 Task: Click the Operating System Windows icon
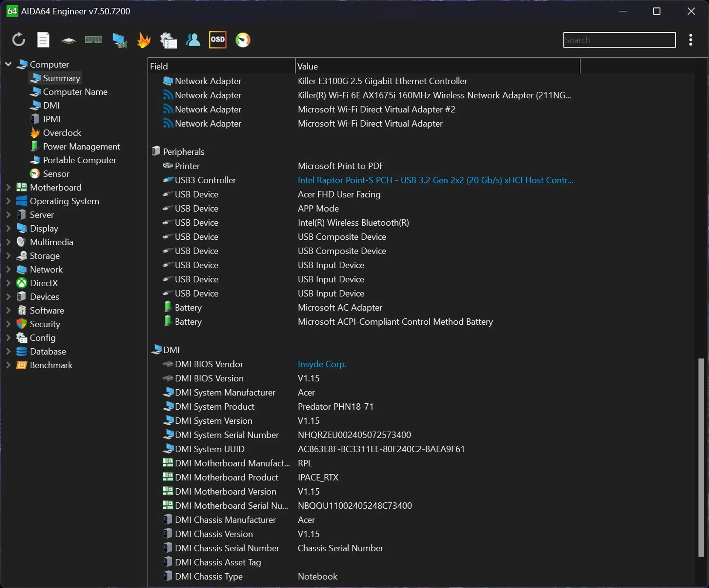pos(21,201)
